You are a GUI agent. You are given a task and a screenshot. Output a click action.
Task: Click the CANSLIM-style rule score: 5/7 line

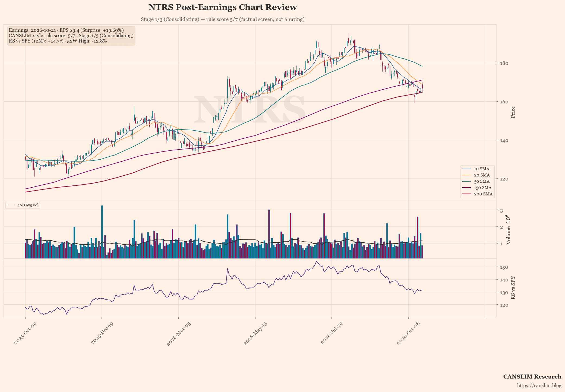pos(71,36)
